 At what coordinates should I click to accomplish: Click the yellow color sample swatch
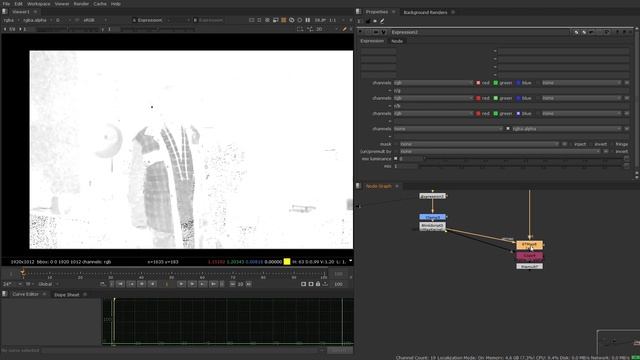pos(287,262)
